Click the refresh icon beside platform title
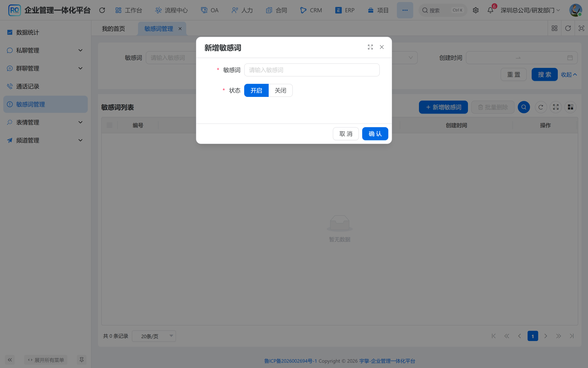The width and height of the screenshot is (588, 368). pyautogui.click(x=102, y=10)
